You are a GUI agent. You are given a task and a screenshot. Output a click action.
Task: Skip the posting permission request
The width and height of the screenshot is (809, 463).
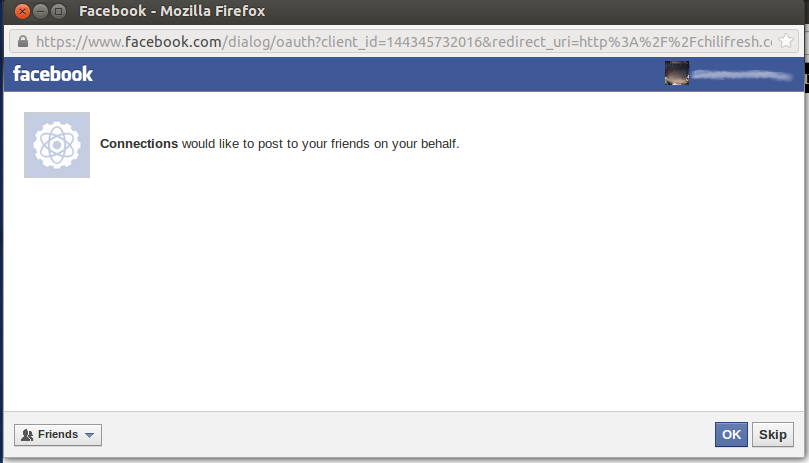pos(772,434)
